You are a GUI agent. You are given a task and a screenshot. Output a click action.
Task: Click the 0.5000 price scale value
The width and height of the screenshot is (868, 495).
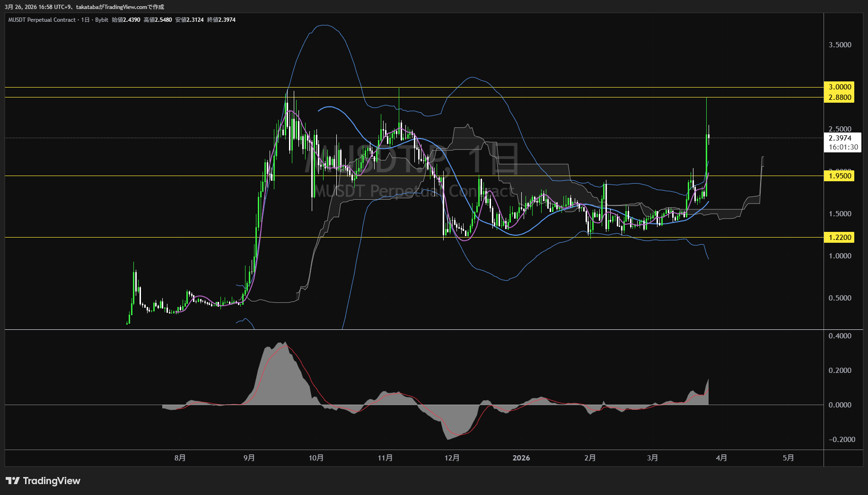pos(840,298)
